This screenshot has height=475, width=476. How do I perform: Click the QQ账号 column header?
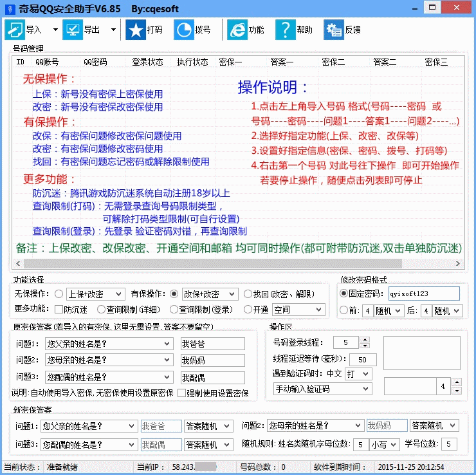[47, 62]
